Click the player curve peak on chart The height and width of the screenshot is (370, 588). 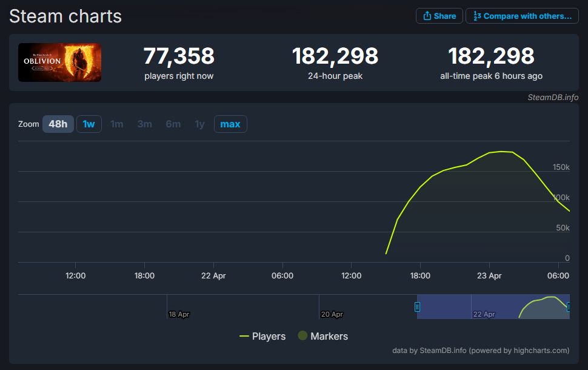pyautogui.click(x=501, y=152)
